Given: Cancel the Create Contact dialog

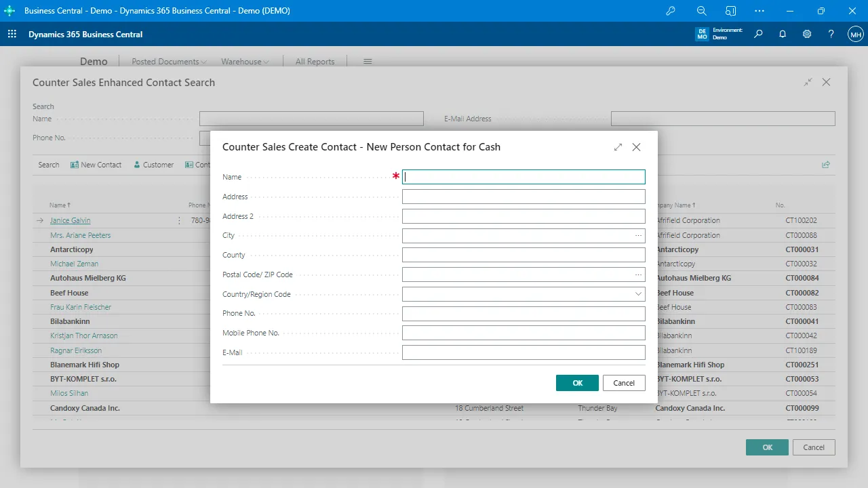Looking at the screenshot, I should click(x=624, y=383).
